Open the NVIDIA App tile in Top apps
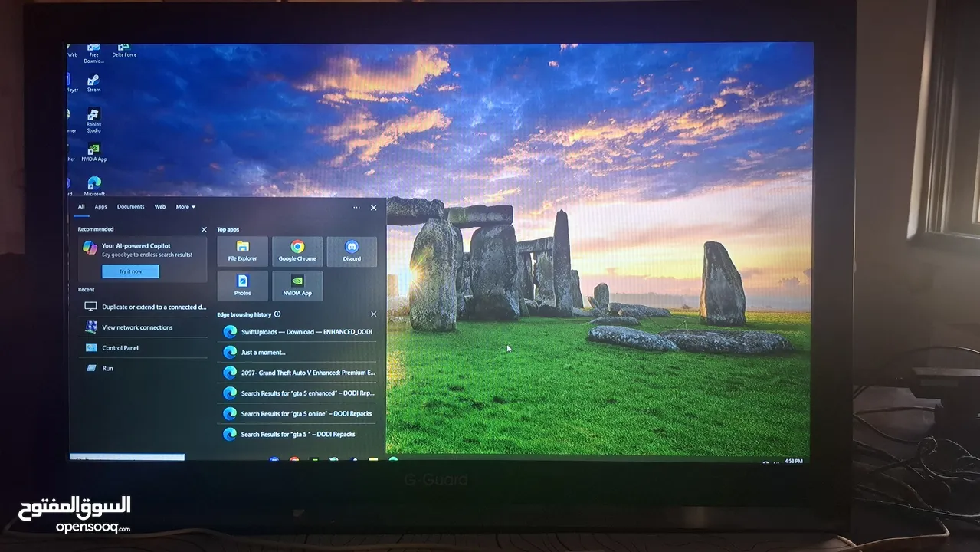 click(x=297, y=285)
